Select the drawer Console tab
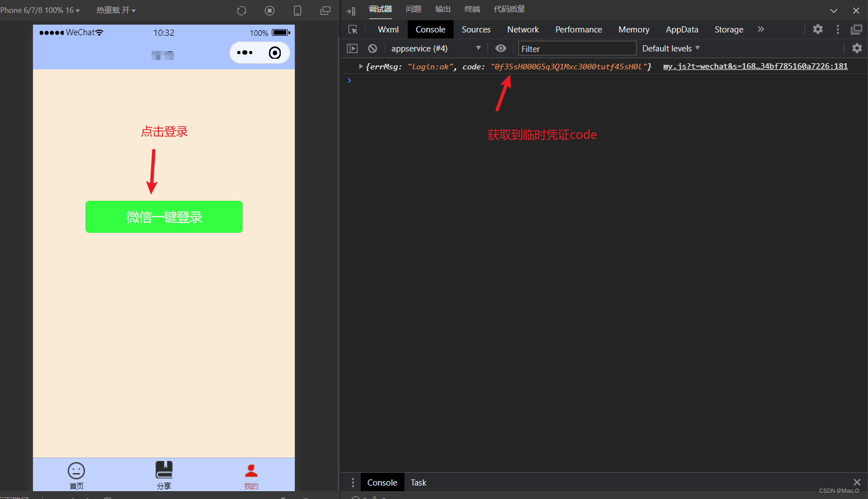This screenshot has height=499, width=868. pos(382,483)
